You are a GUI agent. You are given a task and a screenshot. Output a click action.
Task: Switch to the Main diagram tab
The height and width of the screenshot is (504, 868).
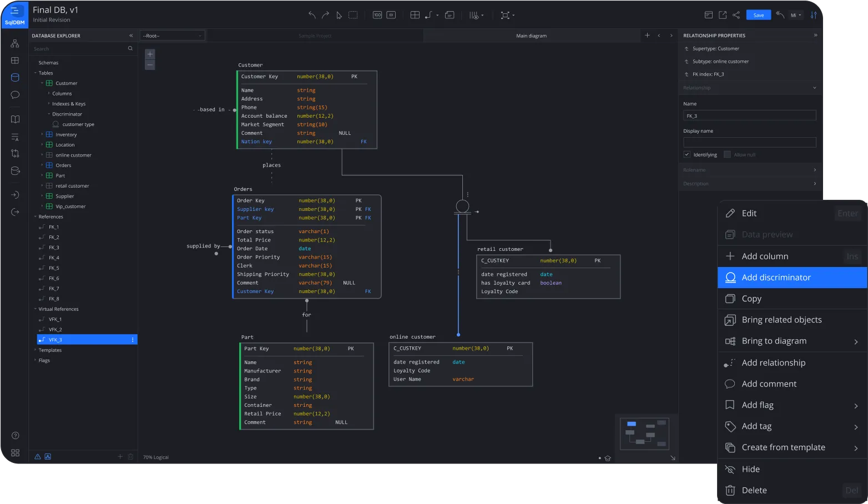click(x=531, y=36)
